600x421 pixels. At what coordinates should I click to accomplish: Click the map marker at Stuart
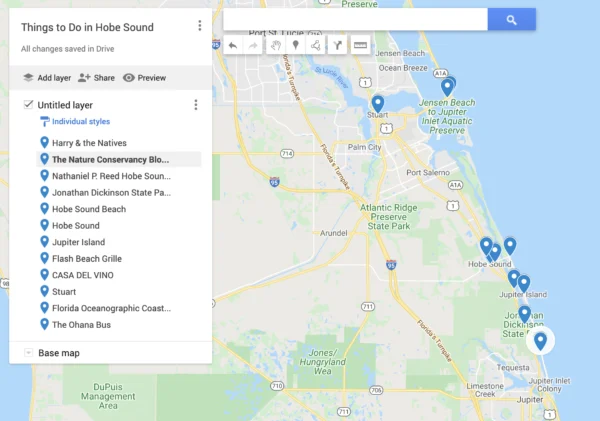(378, 104)
